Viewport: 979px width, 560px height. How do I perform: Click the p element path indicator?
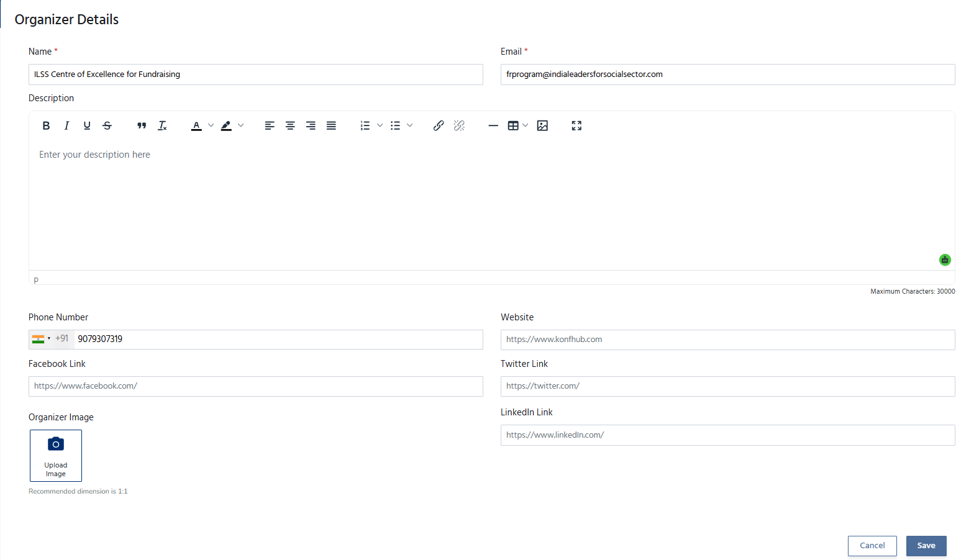[x=36, y=279]
